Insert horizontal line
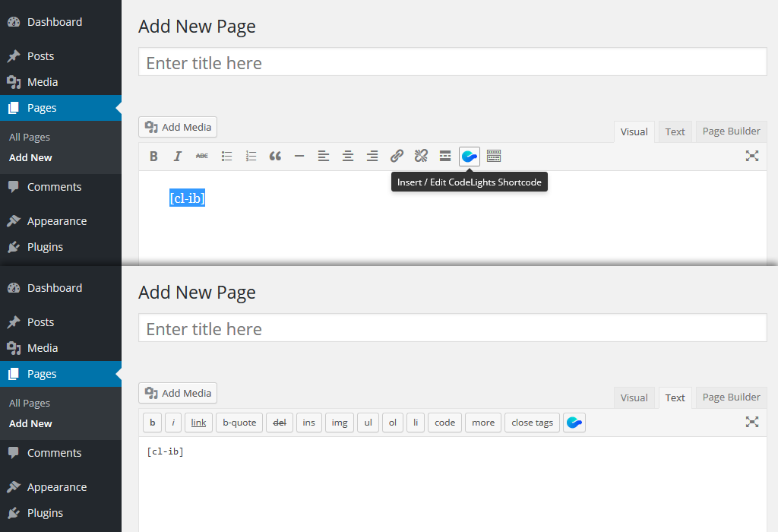Viewport: 778px width, 532px height. coord(299,157)
